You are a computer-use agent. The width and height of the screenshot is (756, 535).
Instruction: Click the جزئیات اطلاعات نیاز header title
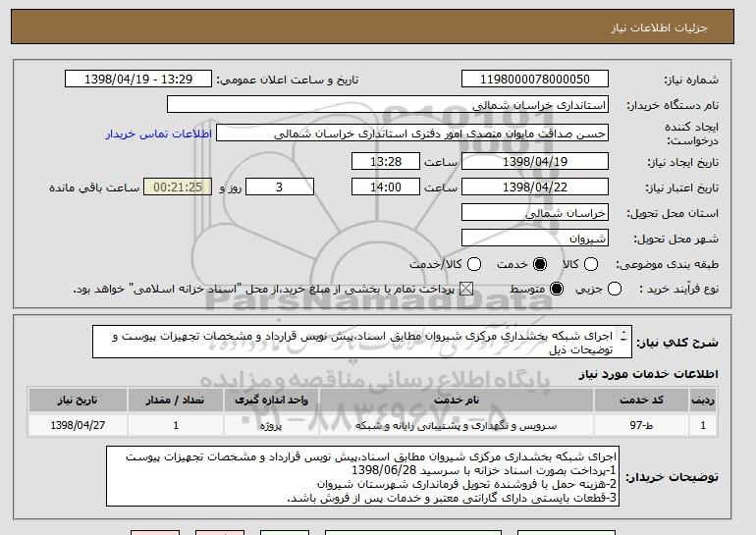[659, 27]
